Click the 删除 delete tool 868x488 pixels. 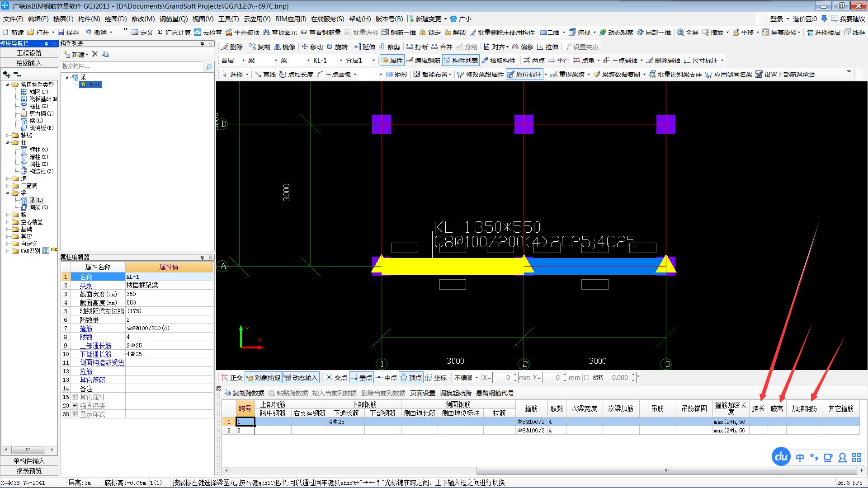point(232,47)
